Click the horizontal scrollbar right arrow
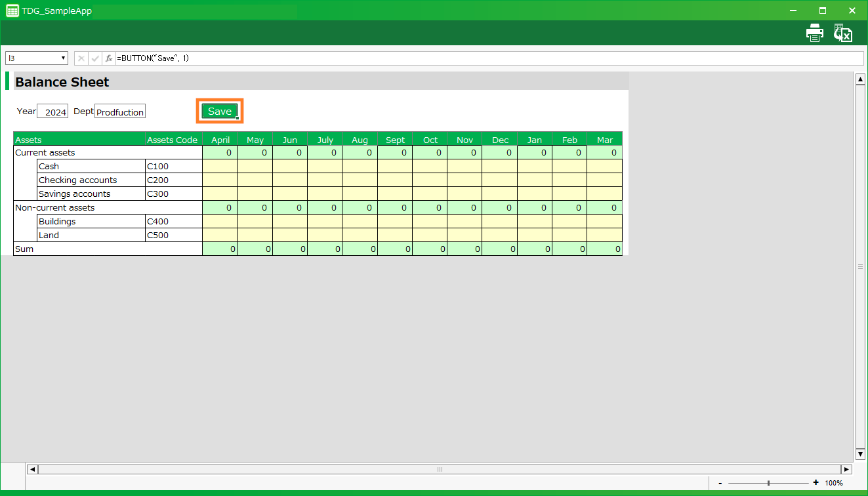The width and height of the screenshot is (868, 496). (x=846, y=470)
